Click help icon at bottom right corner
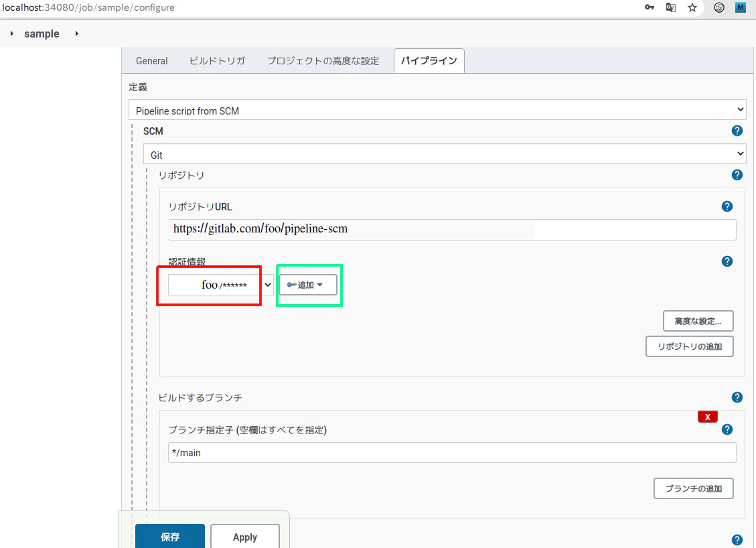Viewport: 756px width, 548px height. tap(737, 540)
